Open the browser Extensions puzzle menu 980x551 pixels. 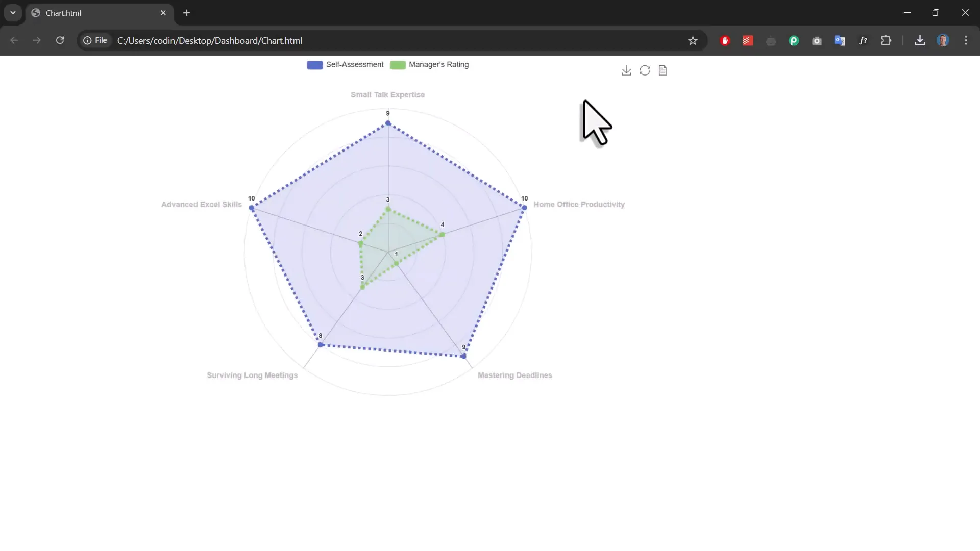886,40
